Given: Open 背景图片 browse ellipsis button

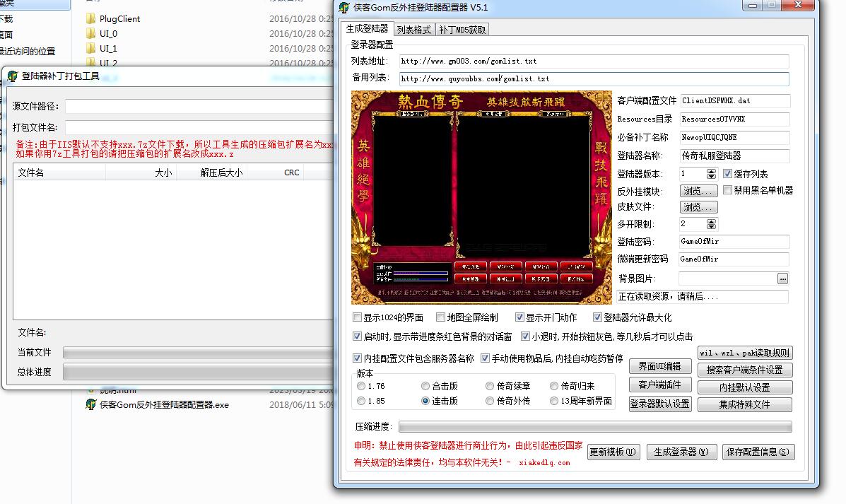Looking at the screenshot, I should coord(782,279).
